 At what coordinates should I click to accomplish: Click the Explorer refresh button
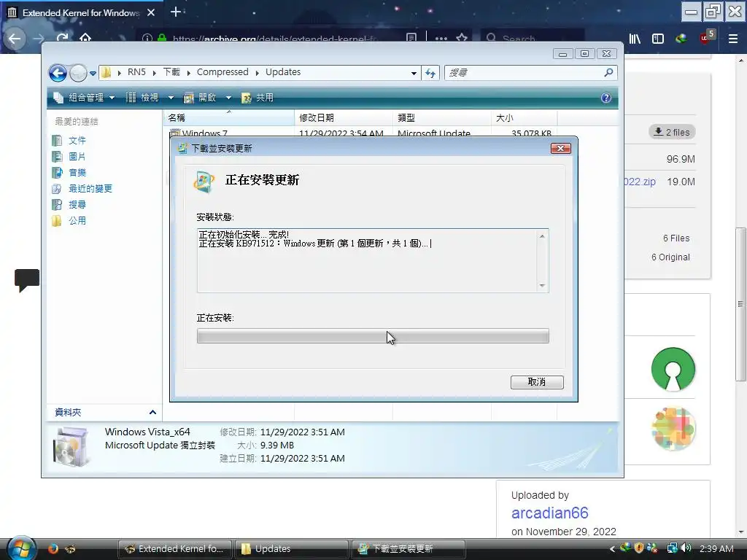pos(430,73)
